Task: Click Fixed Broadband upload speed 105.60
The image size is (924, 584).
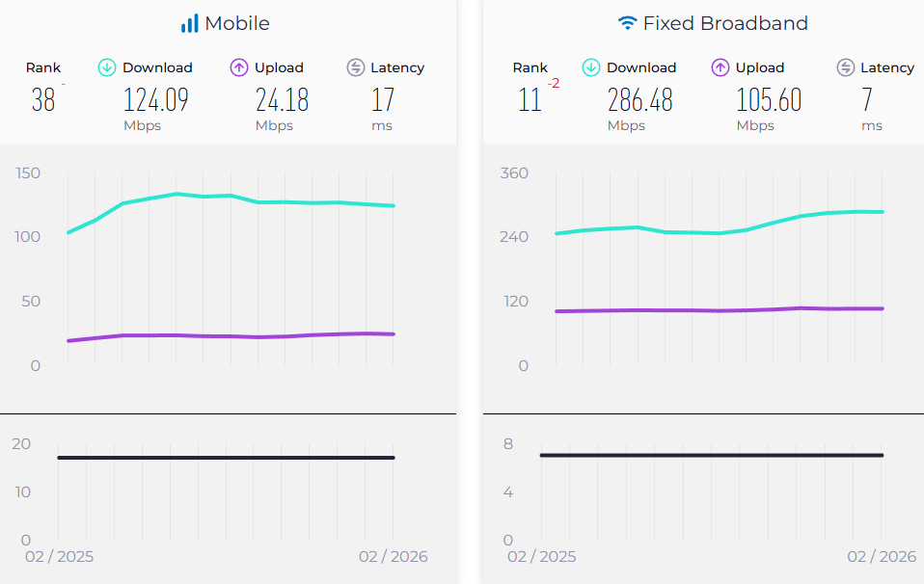Action: coord(769,100)
